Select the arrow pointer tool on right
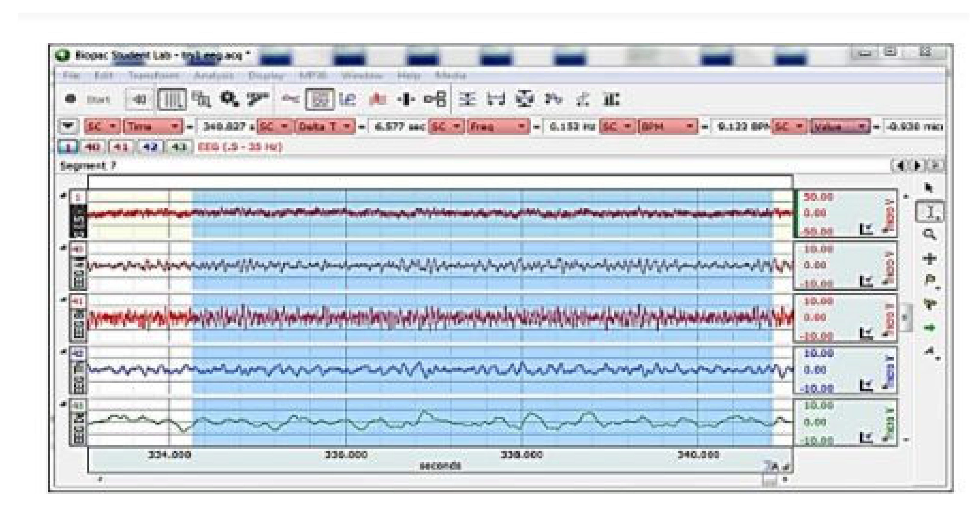The width and height of the screenshot is (980, 517). pos(929,188)
